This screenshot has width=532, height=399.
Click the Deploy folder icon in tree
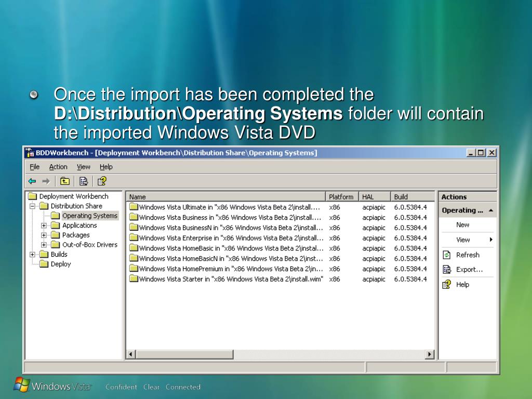click(x=44, y=264)
